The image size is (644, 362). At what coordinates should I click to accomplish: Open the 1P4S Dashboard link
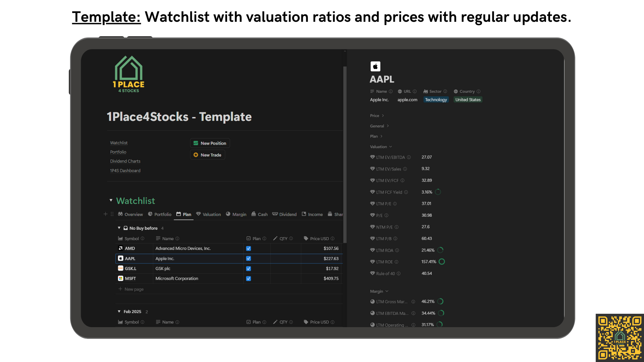pos(125,171)
